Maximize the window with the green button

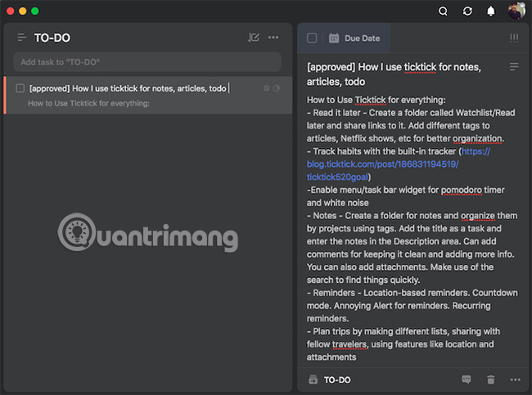[x=34, y=11]
